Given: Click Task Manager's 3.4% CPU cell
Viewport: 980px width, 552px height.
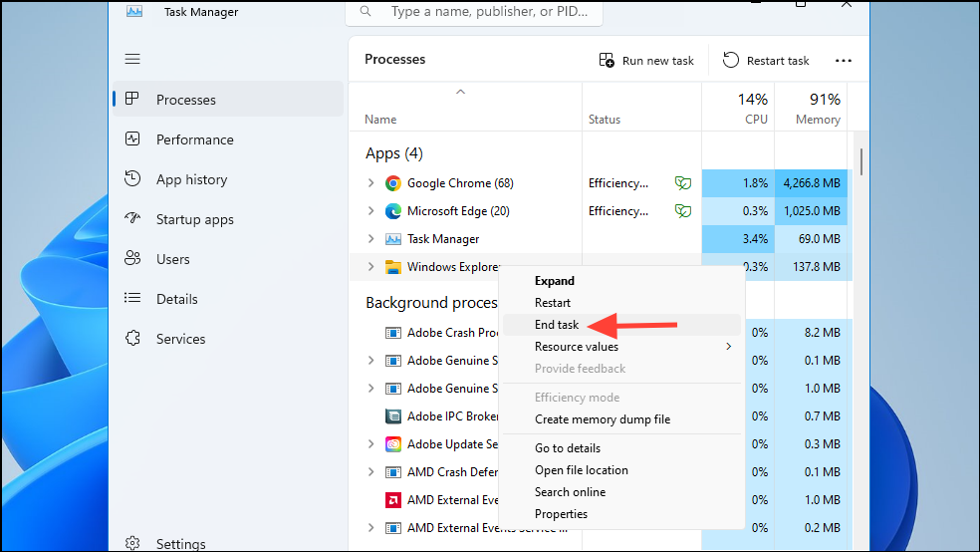Looking at the screenshot, I should [x=738, y=239].
